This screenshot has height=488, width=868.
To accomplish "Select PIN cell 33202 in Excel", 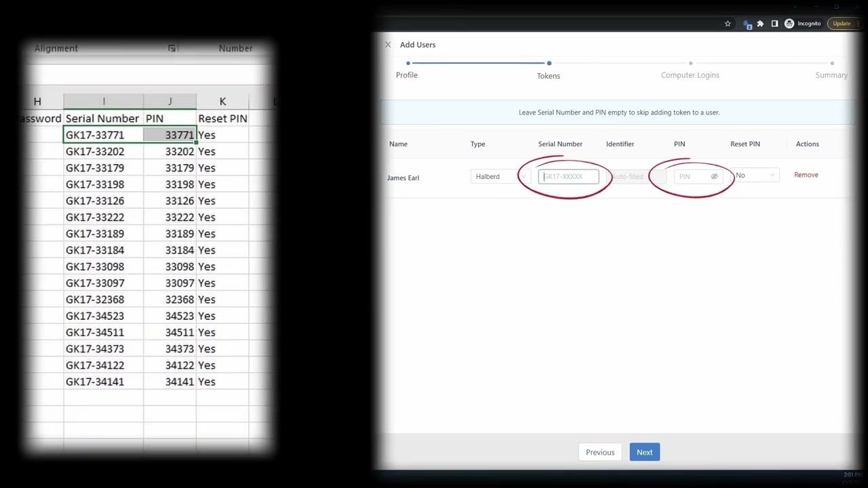I will [170, 151].
